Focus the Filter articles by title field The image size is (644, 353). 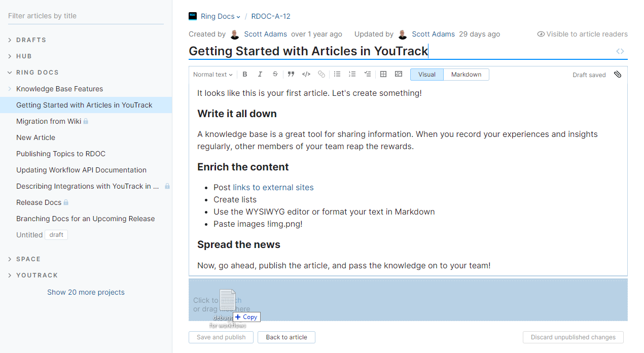pos(86,16)
